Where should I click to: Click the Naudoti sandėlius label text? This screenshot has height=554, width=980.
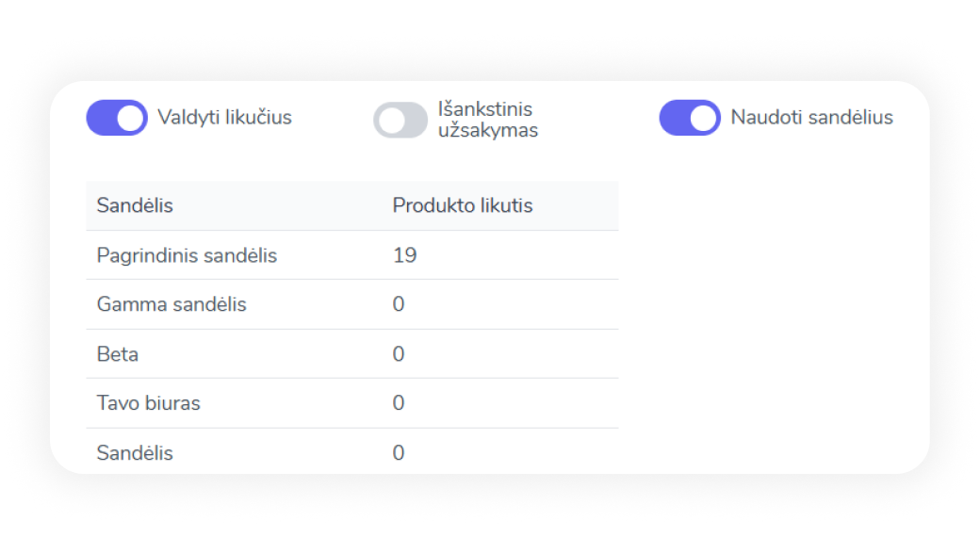tap(811, 118)
